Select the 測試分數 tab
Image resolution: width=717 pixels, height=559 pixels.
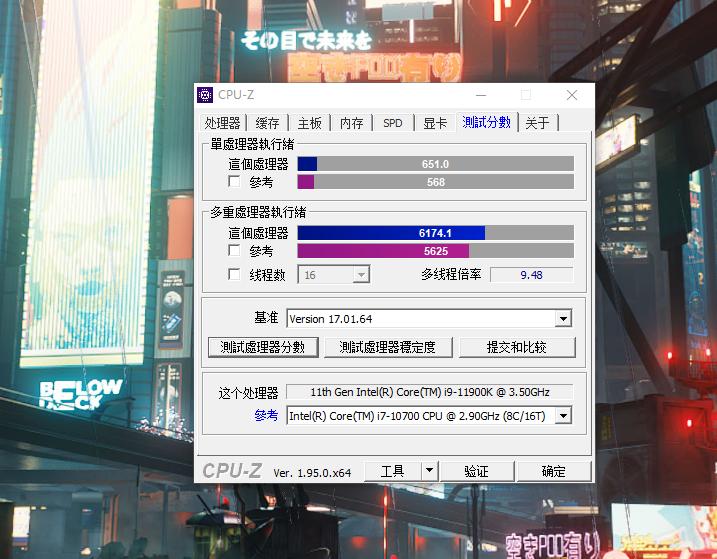486,122
